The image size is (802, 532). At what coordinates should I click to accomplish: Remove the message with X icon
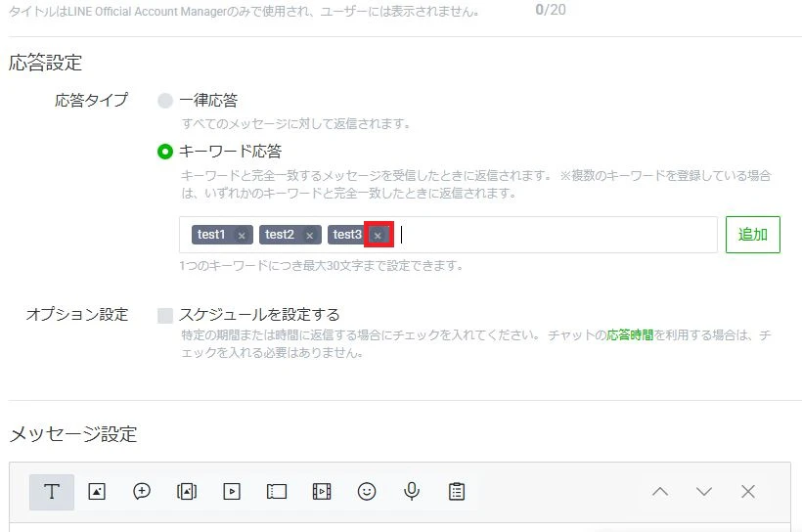click(748, 492)
